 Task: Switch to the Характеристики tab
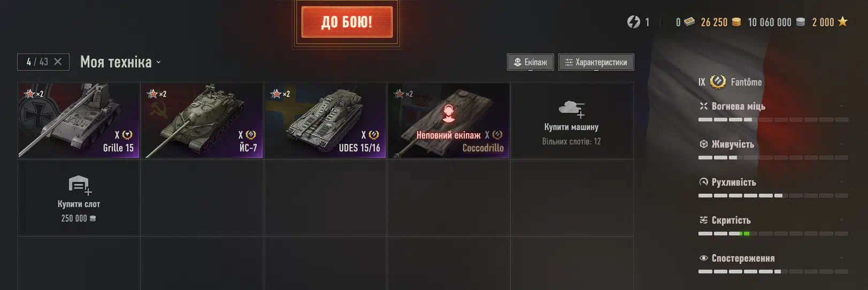coord(596,62)
